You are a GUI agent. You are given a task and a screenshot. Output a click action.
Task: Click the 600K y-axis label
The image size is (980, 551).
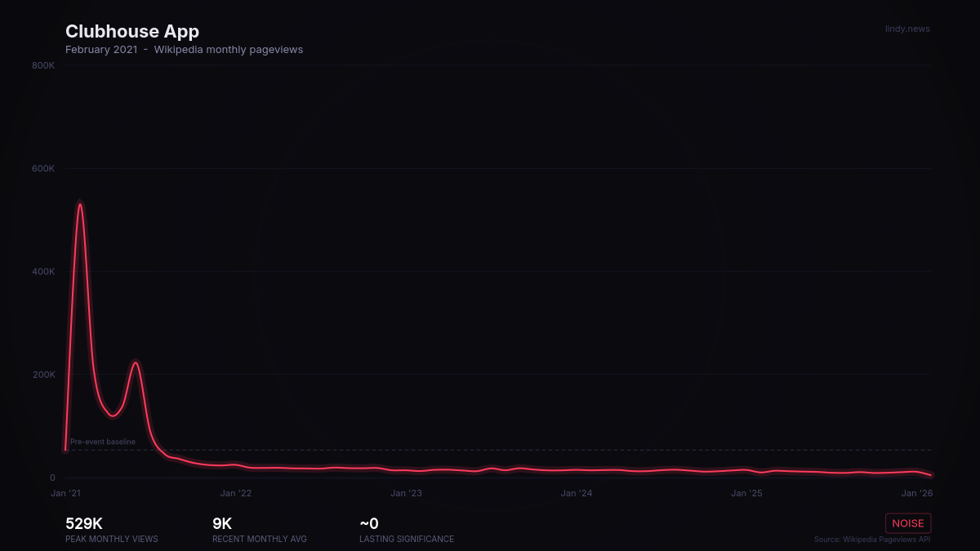click(43, 169)
